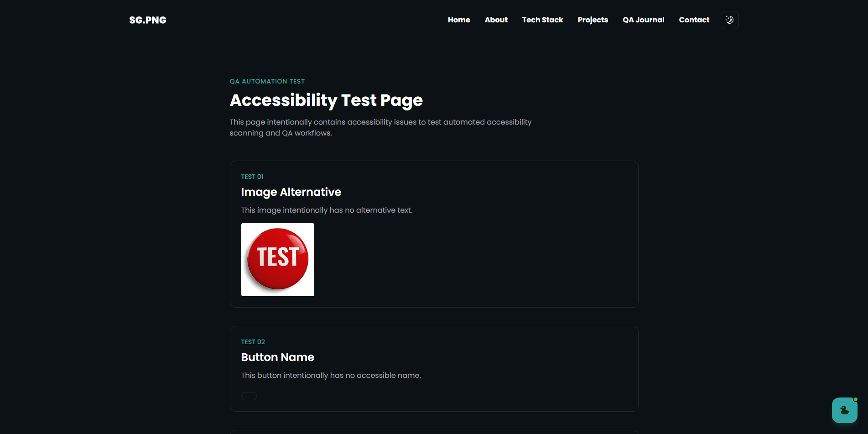Image resolution: width=868 pixels, height=434 pixels.
Task: Click the page intro paragraph about accessibility issues
Action: 381,127
